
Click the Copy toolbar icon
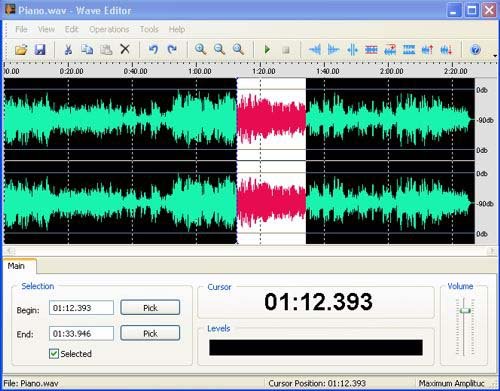tap(87, 50)
